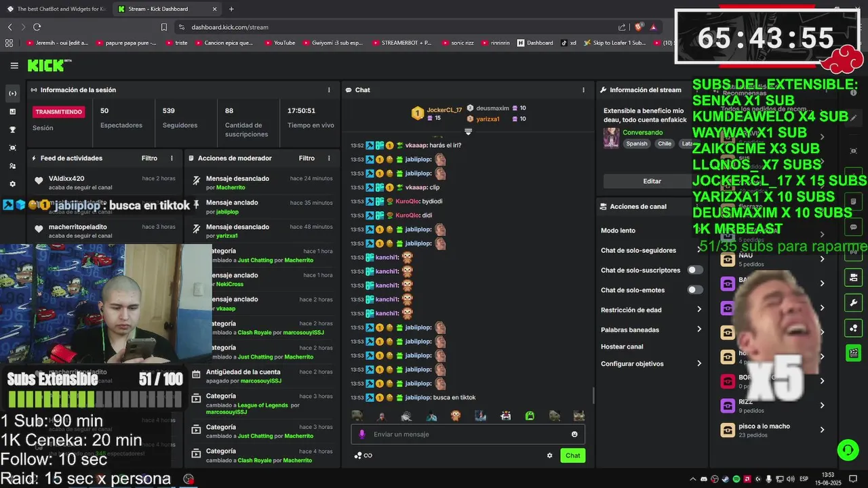Image resolution: width=868 pixels, height=488 pixels.
Task: Reload the browser page
Action: point(37,27)
